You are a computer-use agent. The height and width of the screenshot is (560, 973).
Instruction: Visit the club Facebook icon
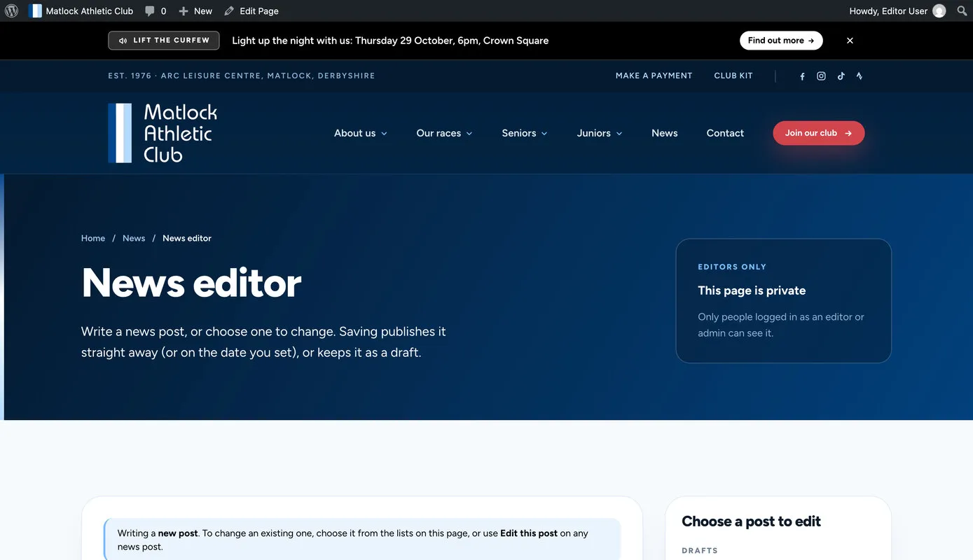[802, 76]
